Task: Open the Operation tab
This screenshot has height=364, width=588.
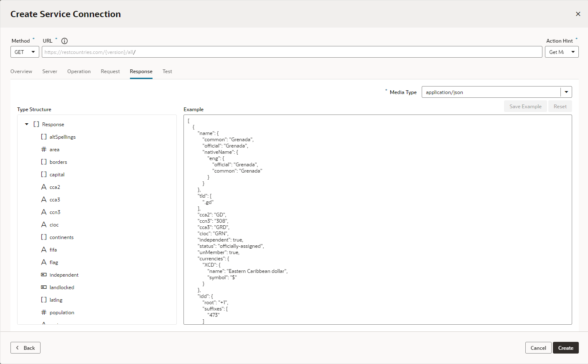Action: 79,71
